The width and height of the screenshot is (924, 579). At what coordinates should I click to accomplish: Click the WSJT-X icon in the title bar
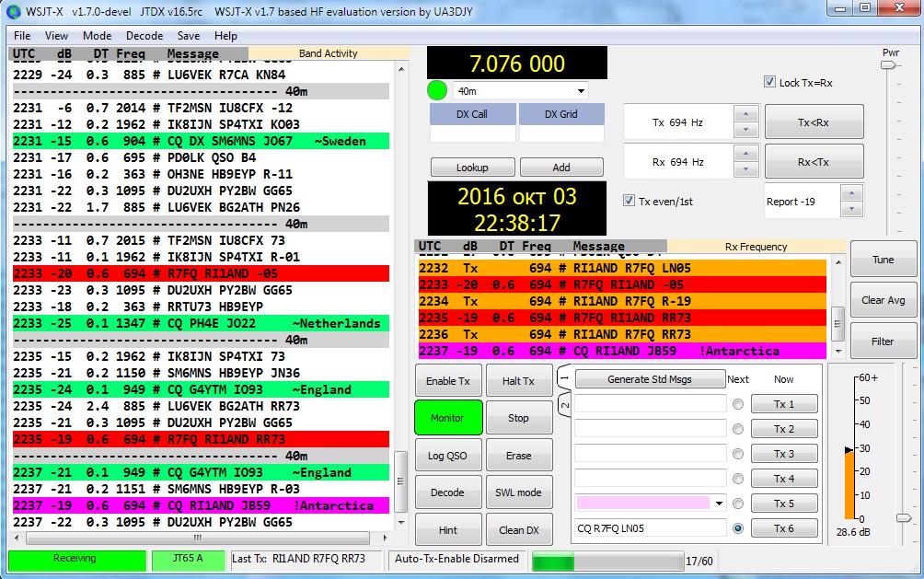[12, 10]
